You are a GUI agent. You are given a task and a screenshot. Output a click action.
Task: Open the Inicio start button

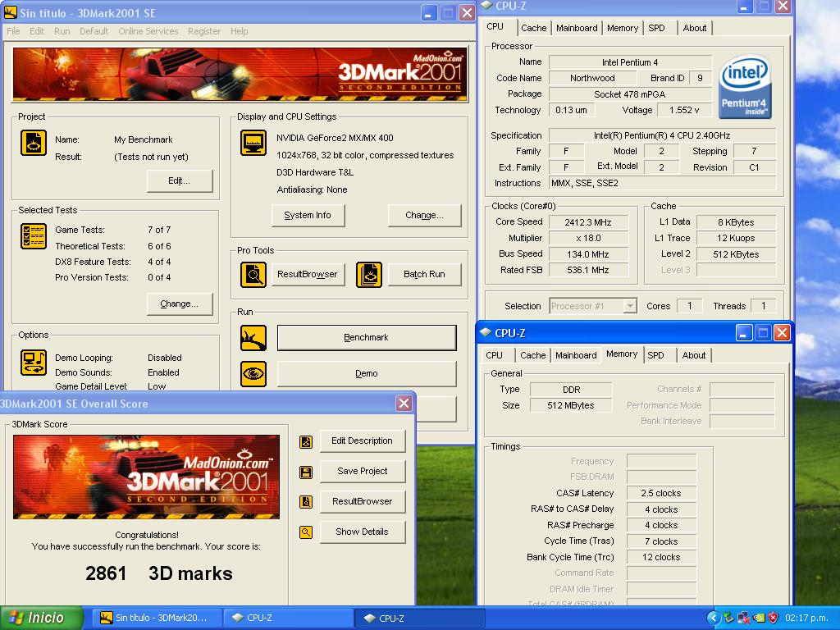(42, 618)
